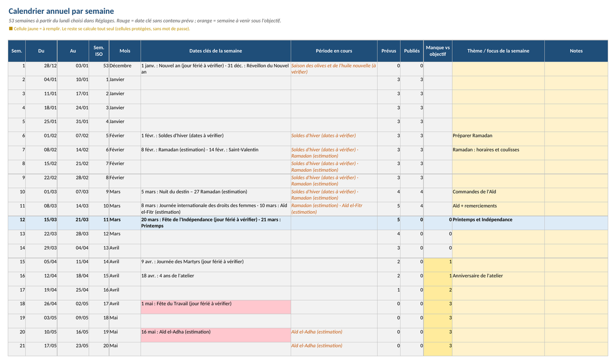Click 'Anniversaire de l'atelier' theme cell
The height and width of the screenshot is (364, 616).
pos(498,279)
